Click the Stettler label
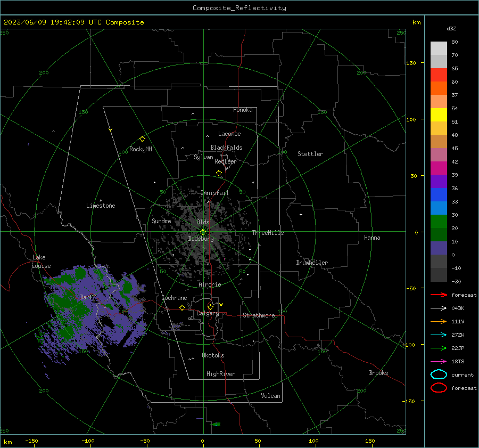This screenshot has height=448, width=479. point(310,154)
